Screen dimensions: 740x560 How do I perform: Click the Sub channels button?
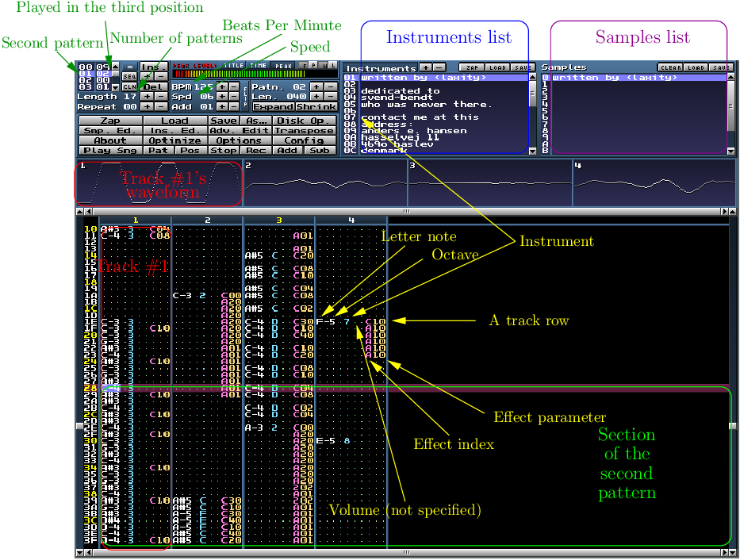click(320, 151)
